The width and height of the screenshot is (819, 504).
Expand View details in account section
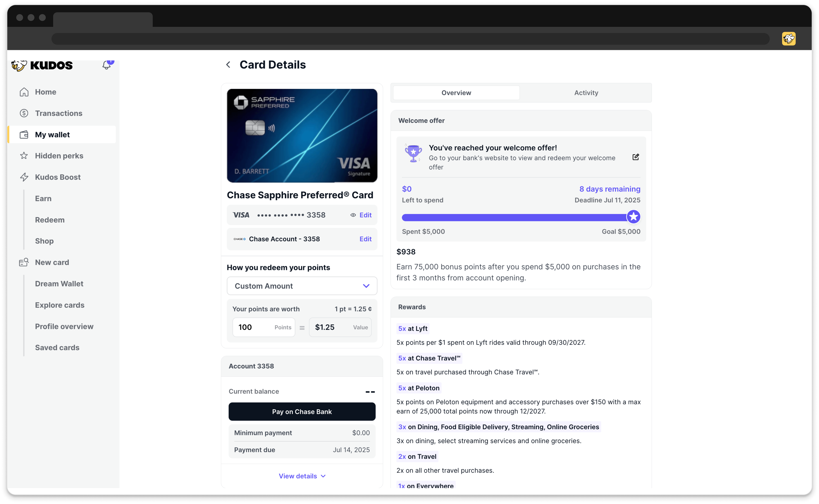tap(302, 476)
